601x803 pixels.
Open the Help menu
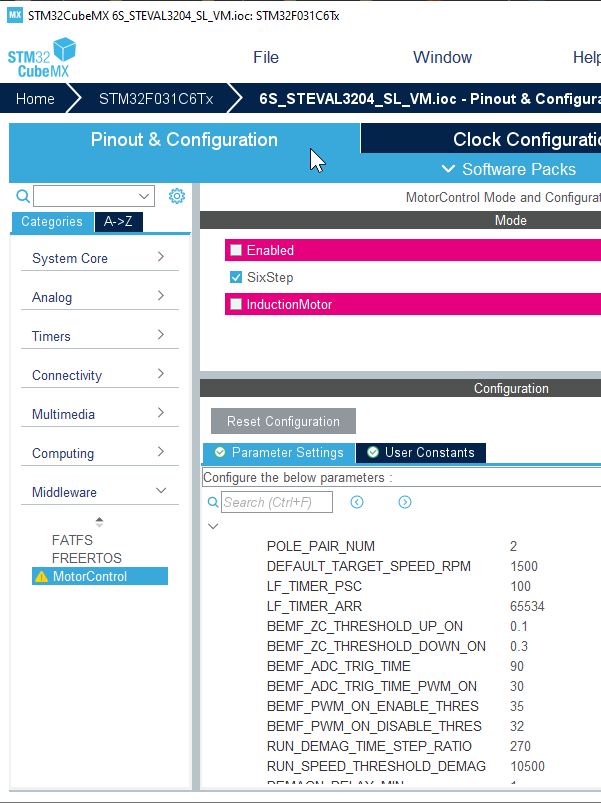click(587, 57)
